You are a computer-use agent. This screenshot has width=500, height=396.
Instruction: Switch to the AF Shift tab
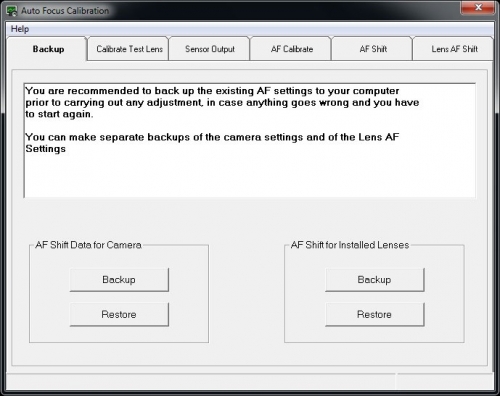[x=373, y=49]
